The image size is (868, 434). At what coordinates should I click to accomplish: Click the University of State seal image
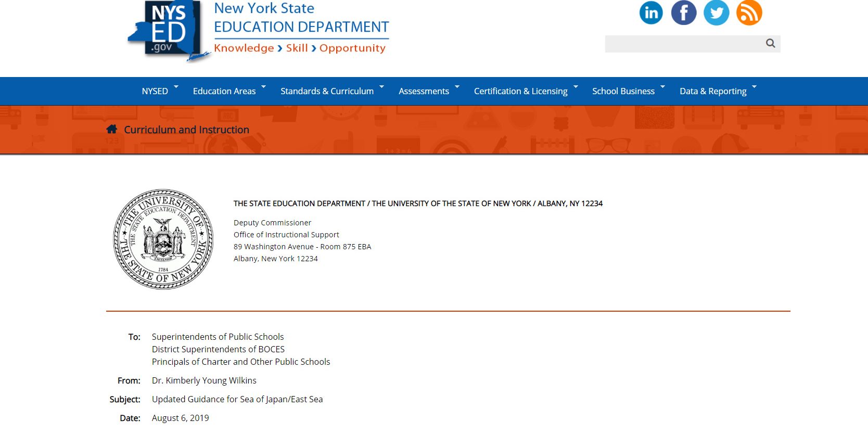point(163,239)
